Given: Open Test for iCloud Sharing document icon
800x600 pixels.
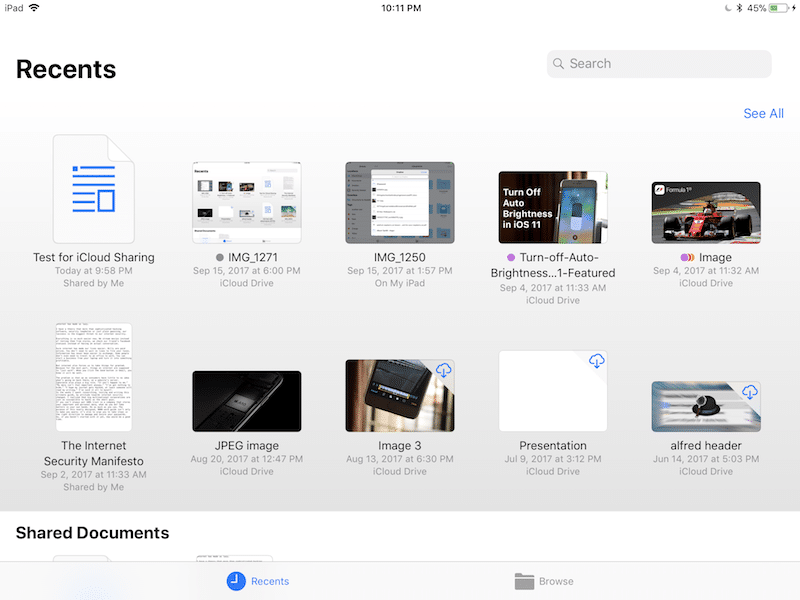Looking at the screenshot, I should point(93,190).
